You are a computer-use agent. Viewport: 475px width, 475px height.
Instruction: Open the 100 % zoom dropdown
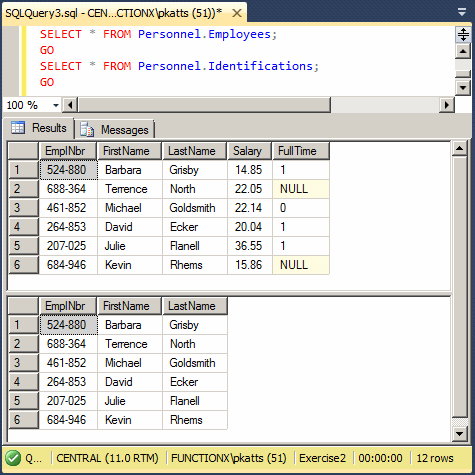point(56,106)
